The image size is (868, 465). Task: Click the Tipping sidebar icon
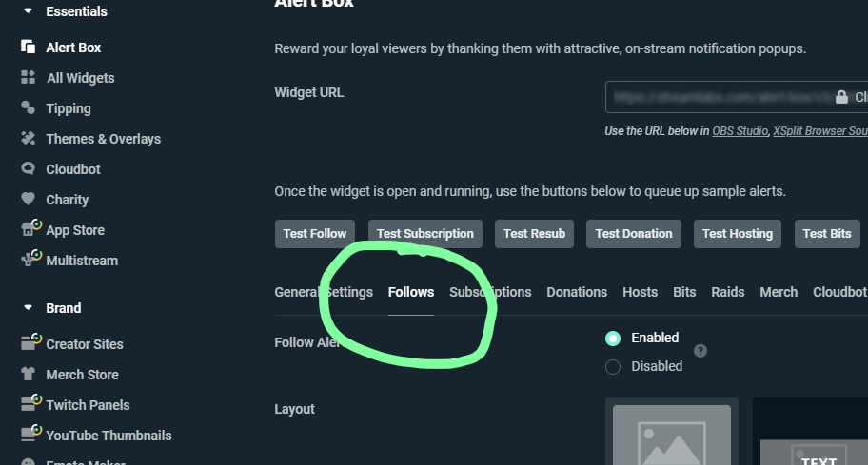click(28, 108)
